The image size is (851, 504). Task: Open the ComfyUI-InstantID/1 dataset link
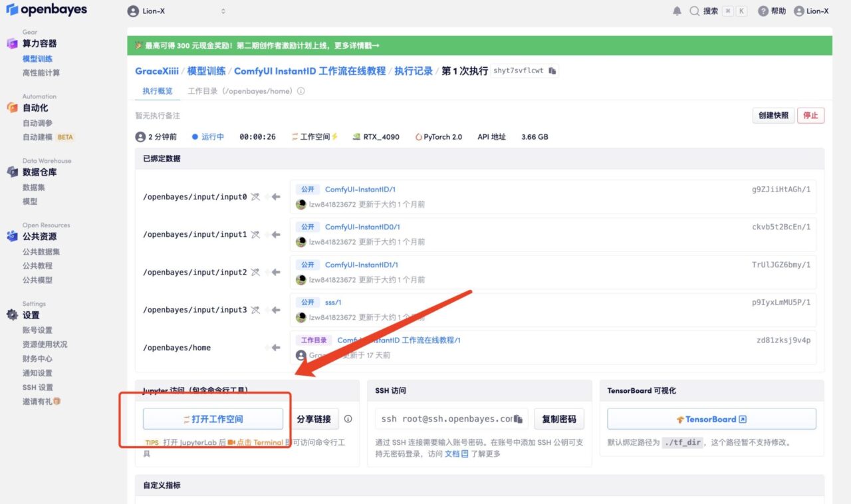click(360, 189)
